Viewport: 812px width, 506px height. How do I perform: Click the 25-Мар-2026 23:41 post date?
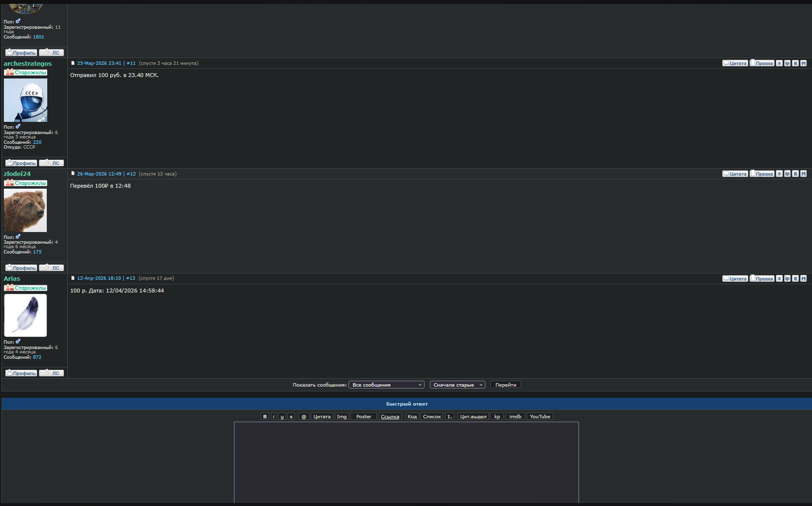click(99, 63)
